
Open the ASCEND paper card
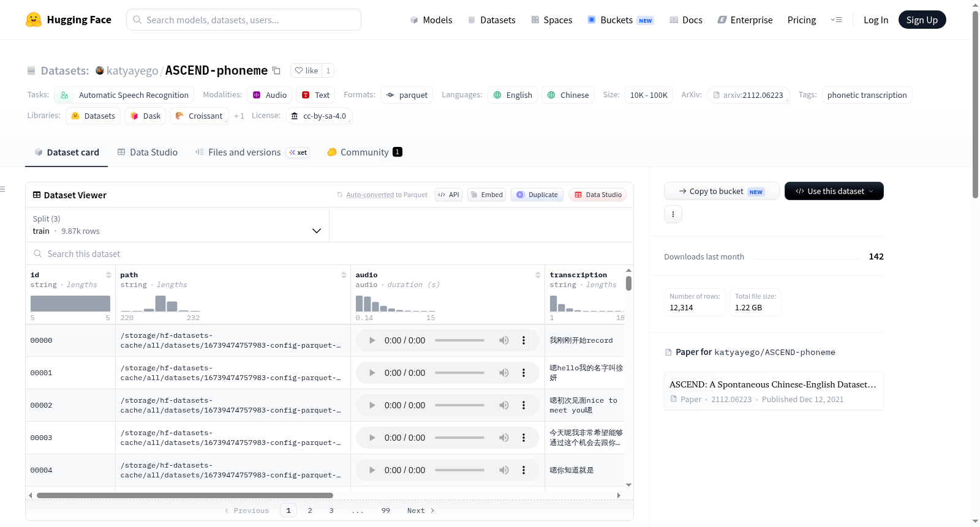774,391
